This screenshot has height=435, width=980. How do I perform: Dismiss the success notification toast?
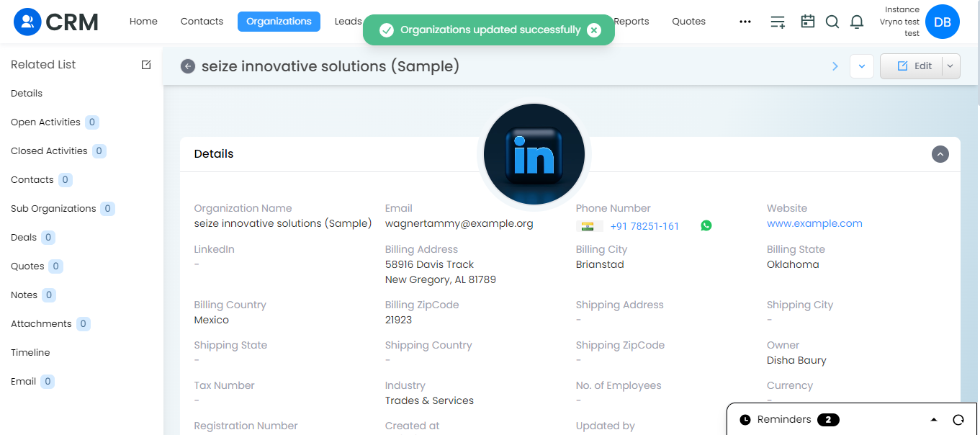pos(593,30)
